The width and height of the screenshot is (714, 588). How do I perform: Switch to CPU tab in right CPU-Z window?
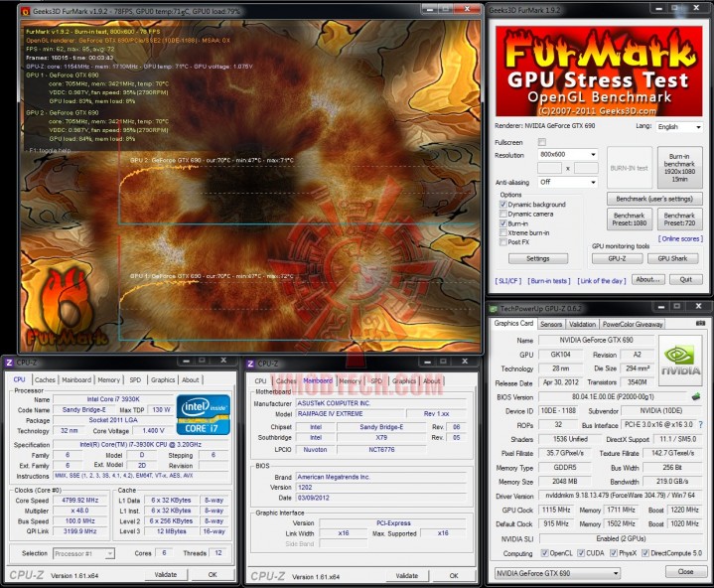point(260,381)
